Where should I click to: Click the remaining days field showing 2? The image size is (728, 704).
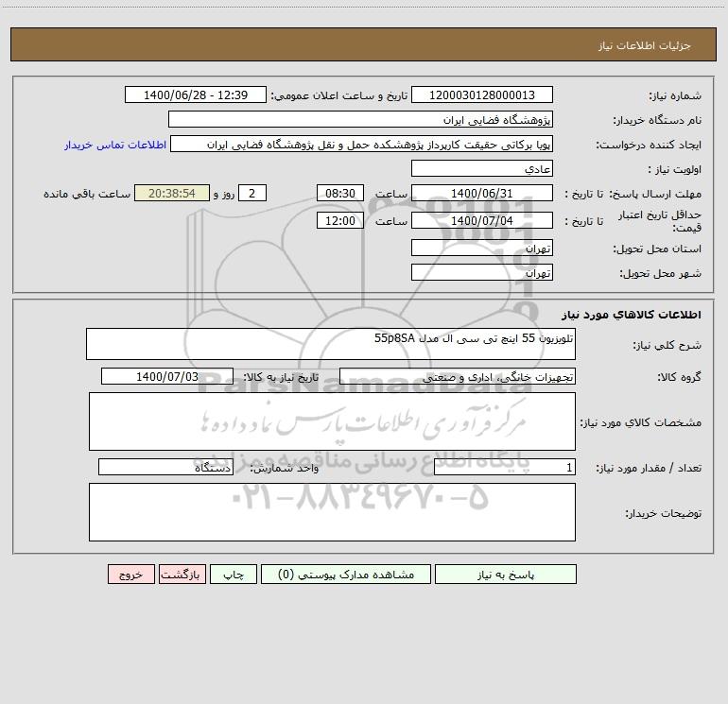click(252, 194)
